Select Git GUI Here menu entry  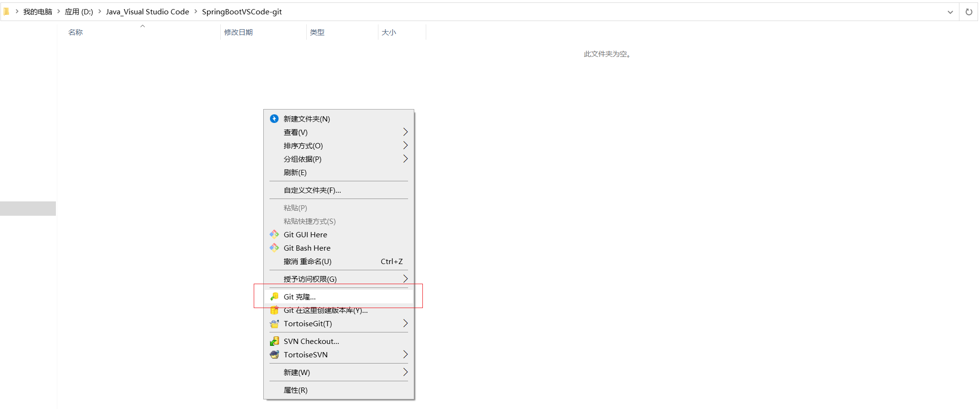[x=339, y=234]
